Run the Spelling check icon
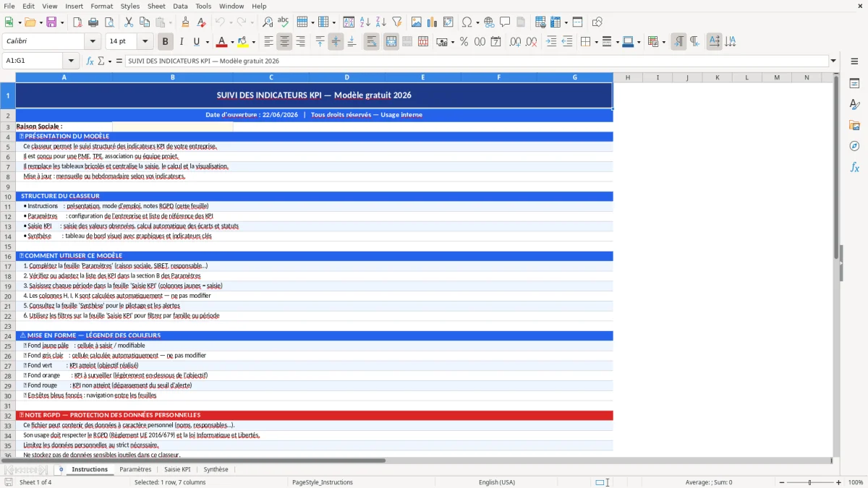The image size is (868, 488). pyautogui.click(x=284, y=22)
